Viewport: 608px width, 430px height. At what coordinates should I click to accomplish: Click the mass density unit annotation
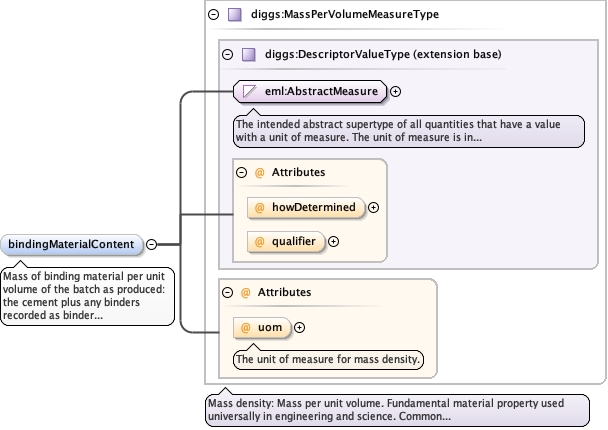click(328, 359)
